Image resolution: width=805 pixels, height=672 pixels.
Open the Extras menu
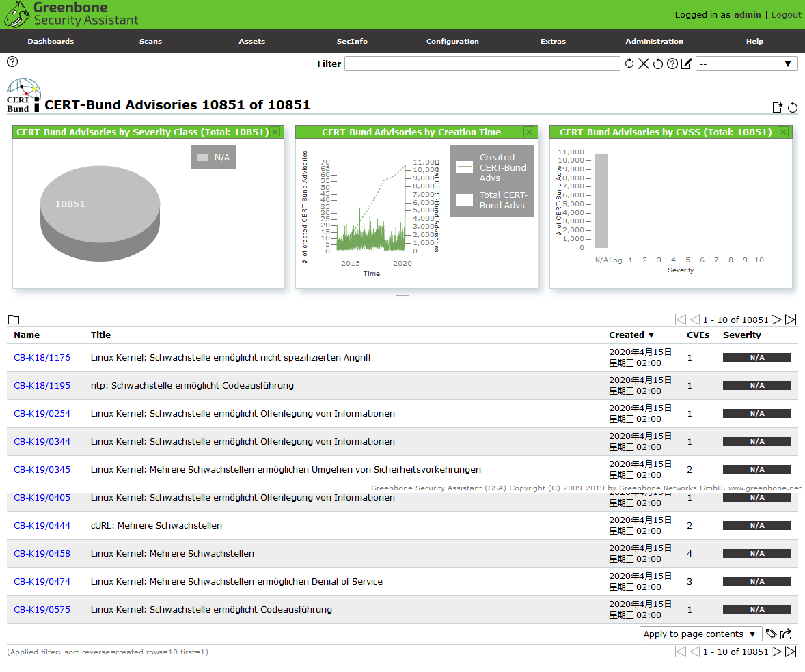point(553,41)
